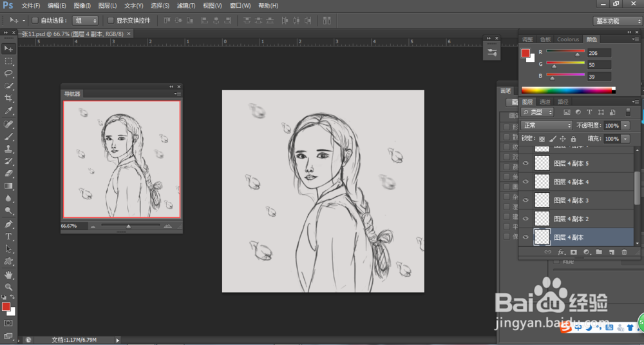Select the Eraser tool

[8, 173]
